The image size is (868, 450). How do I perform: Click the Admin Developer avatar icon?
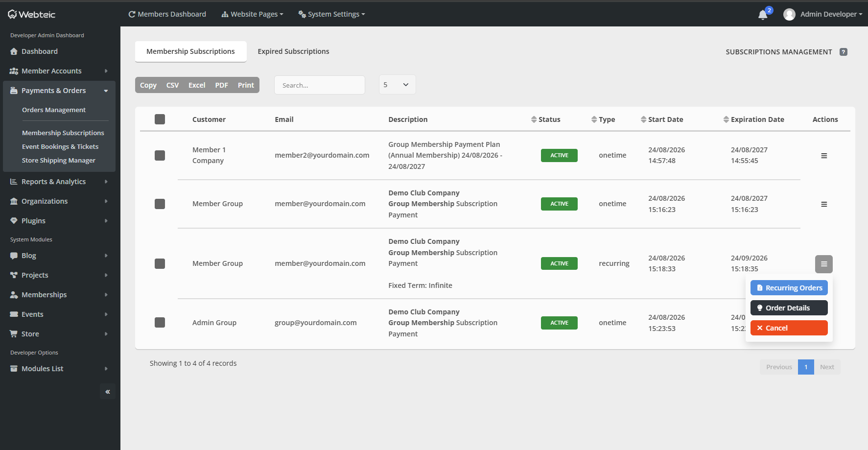pyautogui.click(x=789, y=15)
